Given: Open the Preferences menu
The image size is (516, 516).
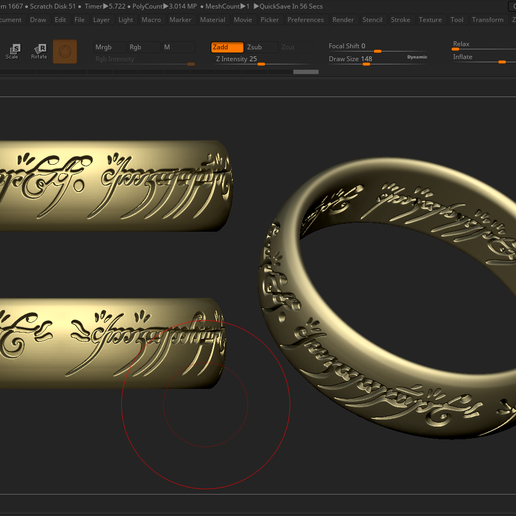Looking at the screenshot, I should tap(305, 20).
